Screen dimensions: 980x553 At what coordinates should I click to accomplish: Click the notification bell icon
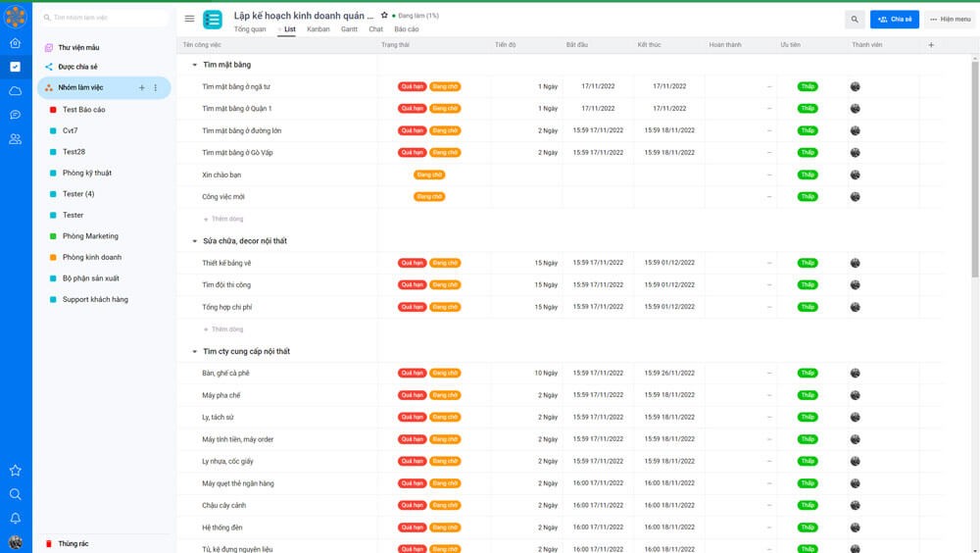pos(15,518)
